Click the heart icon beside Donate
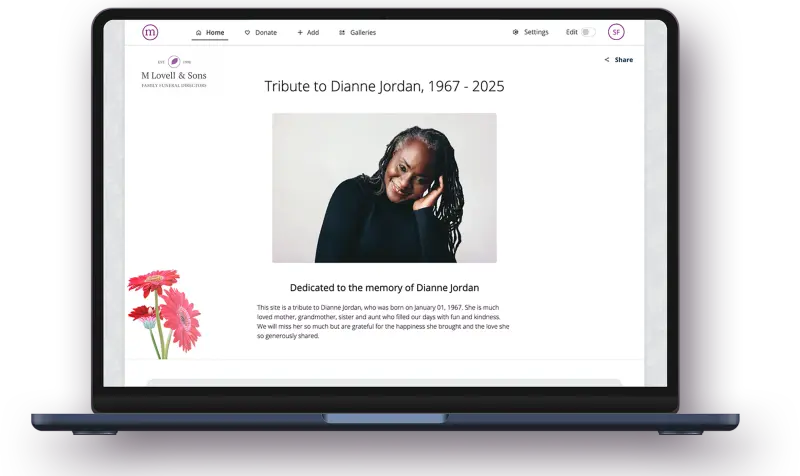Viewport: 800px width, 476px height. coord(248,32)
